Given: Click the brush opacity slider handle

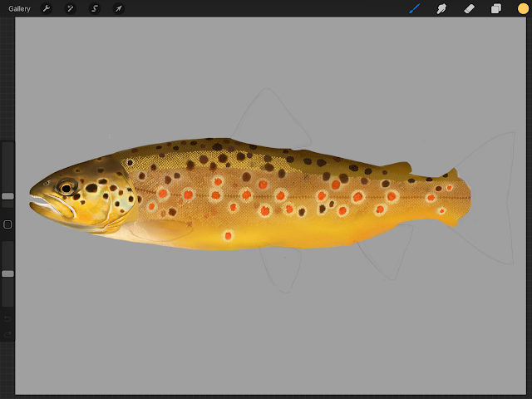Looking at the screenshot, I should pyautogui.click(x=7, y=273).
